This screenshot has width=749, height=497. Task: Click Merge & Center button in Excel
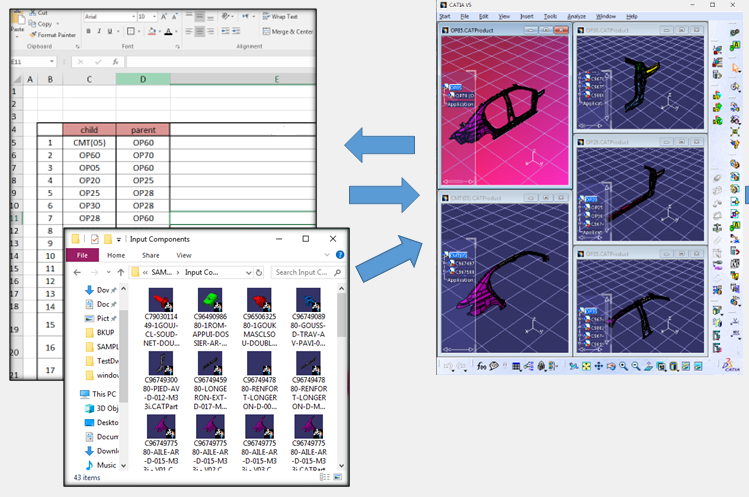[x=288, y=32]
